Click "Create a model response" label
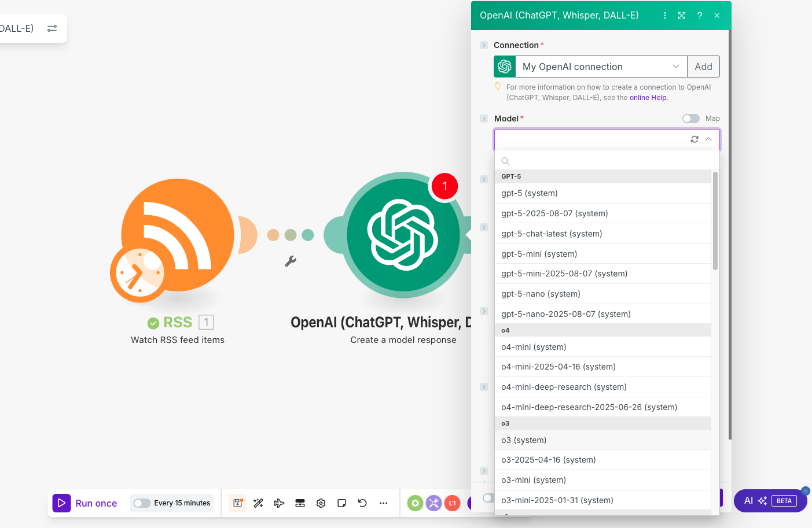Image resolution: width=812 pixels, height=528 pixels. point(403,340)
